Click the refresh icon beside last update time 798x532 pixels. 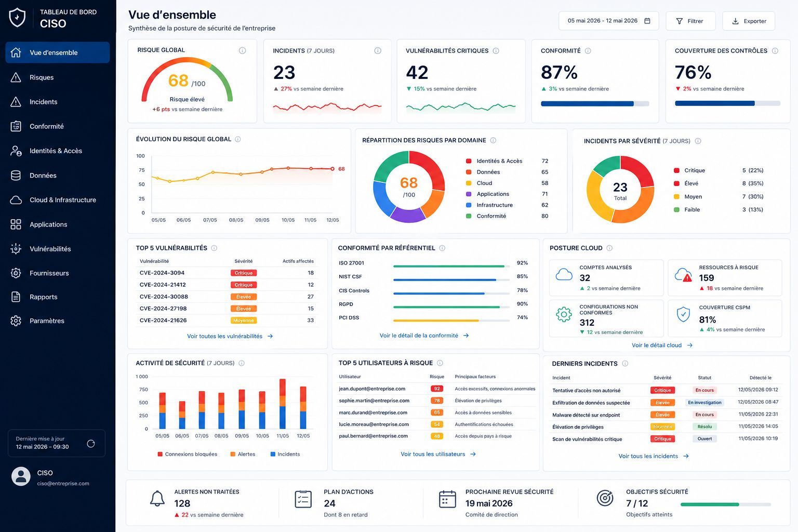91,444
